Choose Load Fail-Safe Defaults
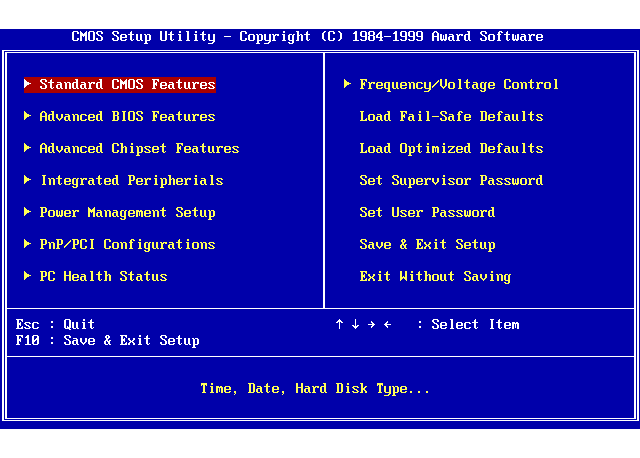Image resolution: width=640 pixels, height=458 pixels. (x=451, y=117)
